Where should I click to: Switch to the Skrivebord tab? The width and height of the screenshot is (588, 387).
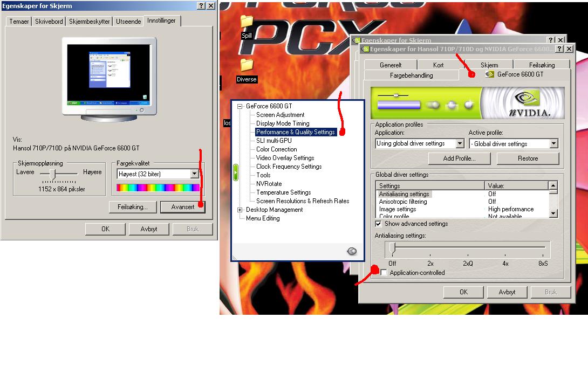click(x=49, y=22)
